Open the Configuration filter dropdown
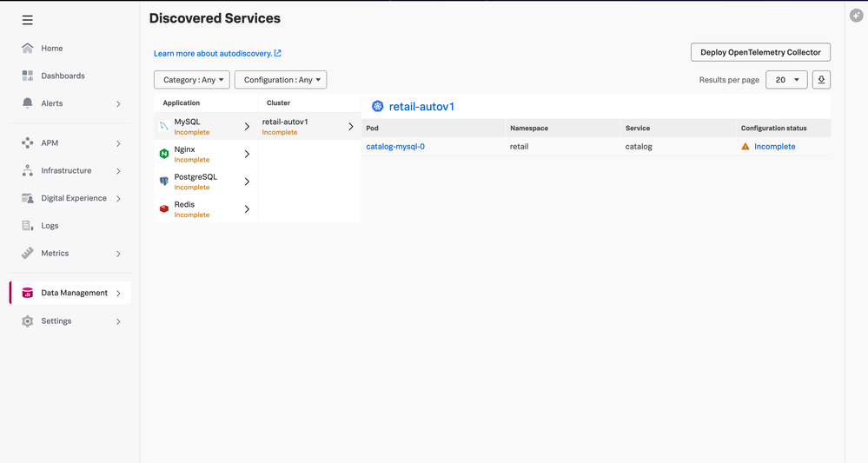 [x=280, y=80]
